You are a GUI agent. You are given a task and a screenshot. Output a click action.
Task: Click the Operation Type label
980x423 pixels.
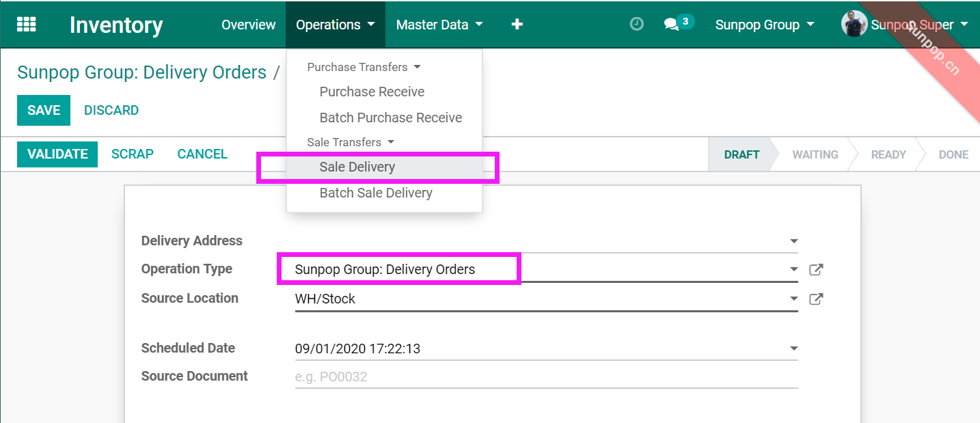(187, 269)
